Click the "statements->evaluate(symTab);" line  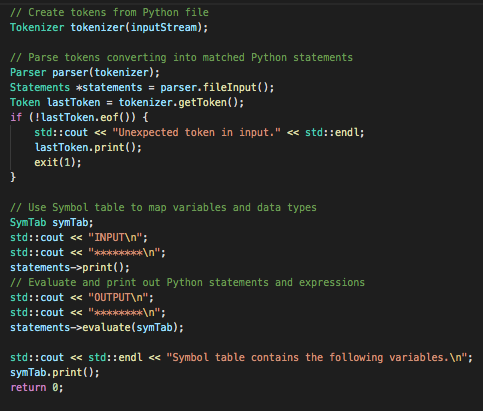click(97, 327)
